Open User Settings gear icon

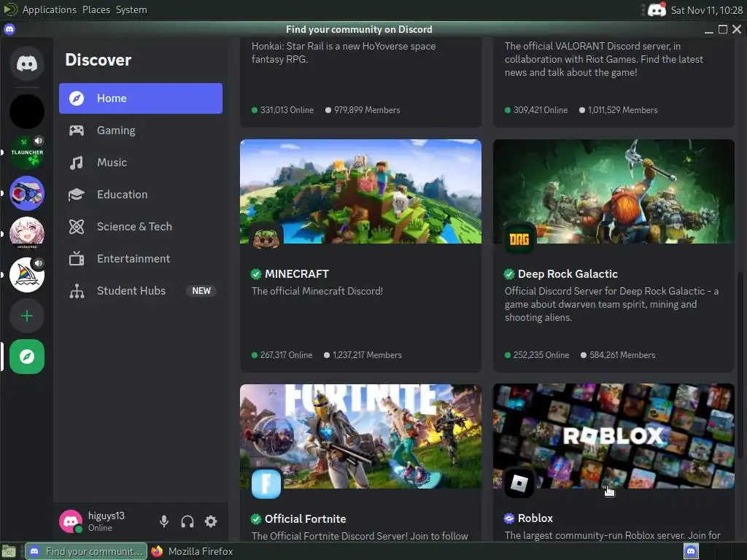[211, 521]
